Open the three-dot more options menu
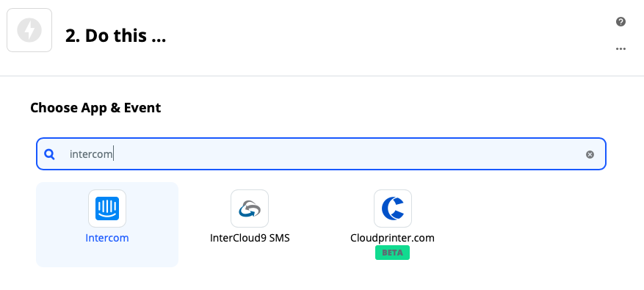Image resolution: width=644 pixels, height=290 pixels. tap(621, 49)
